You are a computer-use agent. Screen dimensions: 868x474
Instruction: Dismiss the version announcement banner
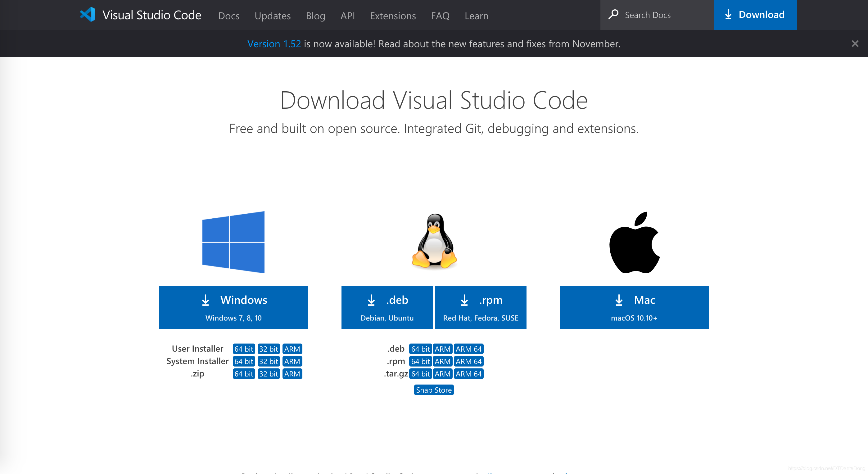tap(855, 43)
